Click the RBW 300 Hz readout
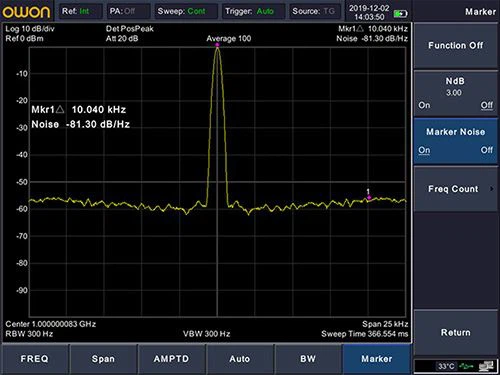 click(x=29, y=334)
